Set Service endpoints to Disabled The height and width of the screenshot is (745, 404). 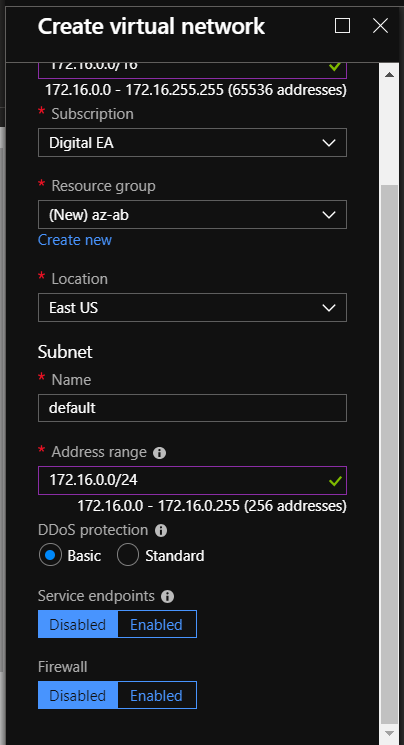pyautogui.click(x=78, y=624)
